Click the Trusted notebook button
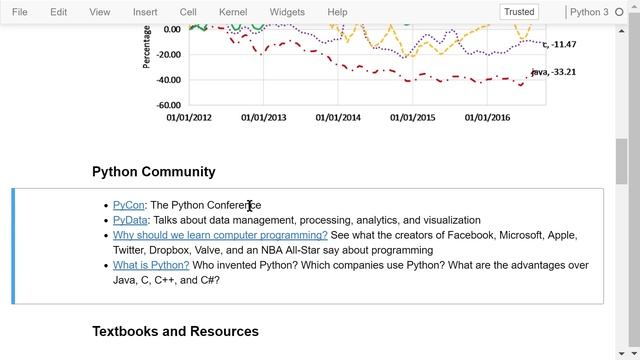 point(519,12)
